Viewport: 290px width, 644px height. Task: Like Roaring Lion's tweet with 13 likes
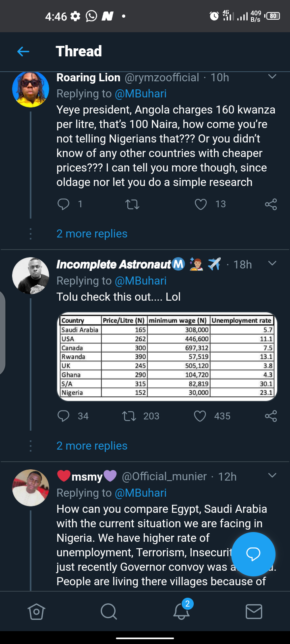point(201,204)
